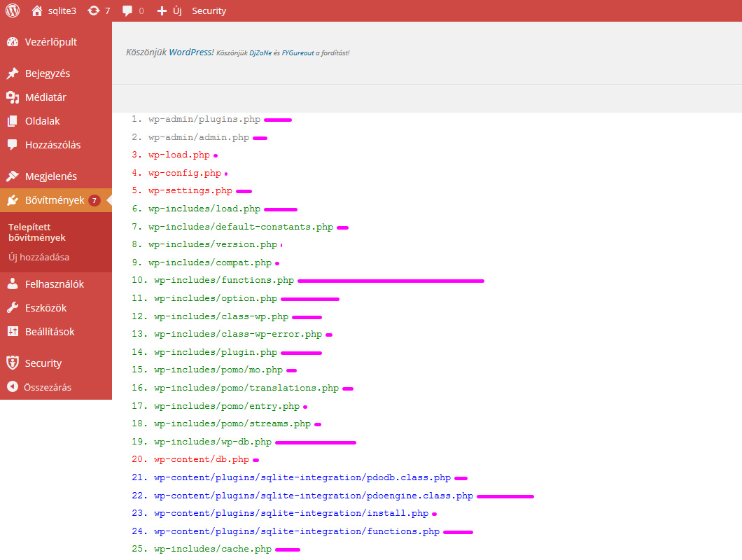Click the Bővítmények update count badge

click(x=94, y=201)
